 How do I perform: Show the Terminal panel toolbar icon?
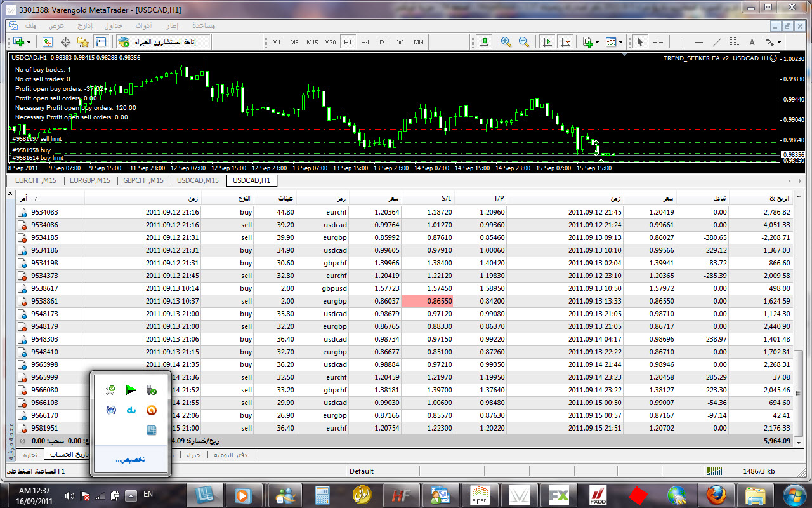100,42
